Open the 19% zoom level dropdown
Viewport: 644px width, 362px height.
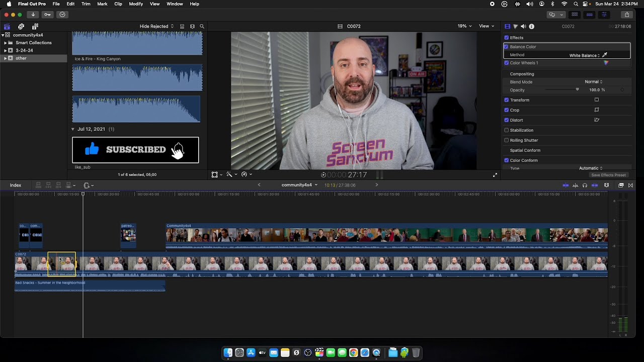coord(464,26)
